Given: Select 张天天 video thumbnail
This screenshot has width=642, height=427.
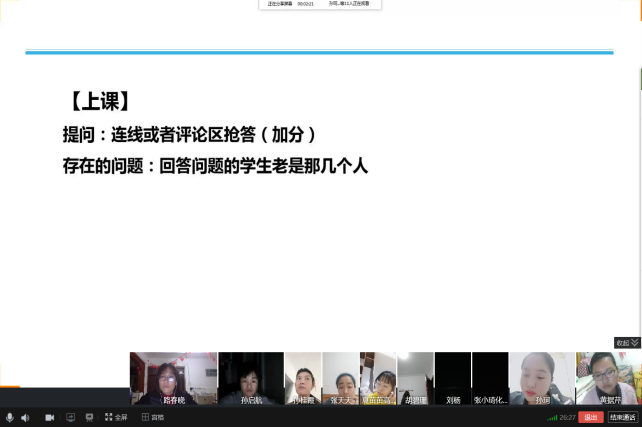Looking at the screenshot, I should point(341,378).
